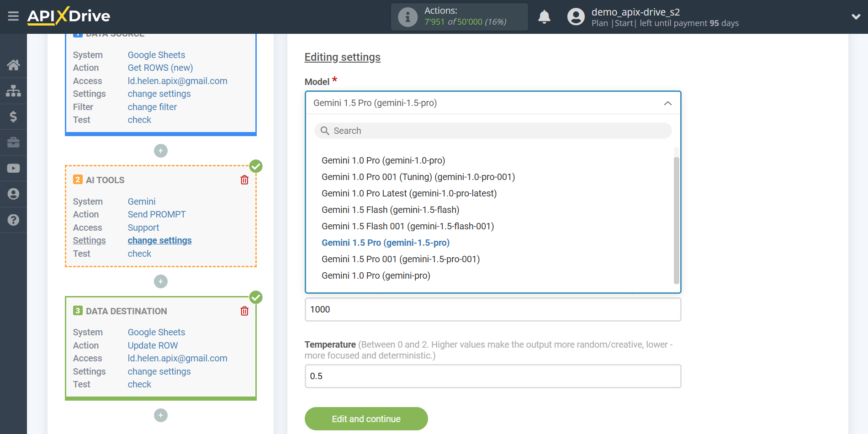Click Edit and continue button
This screenshot has width=868, height=434.
pyautogui.click(x=366, y=419)
